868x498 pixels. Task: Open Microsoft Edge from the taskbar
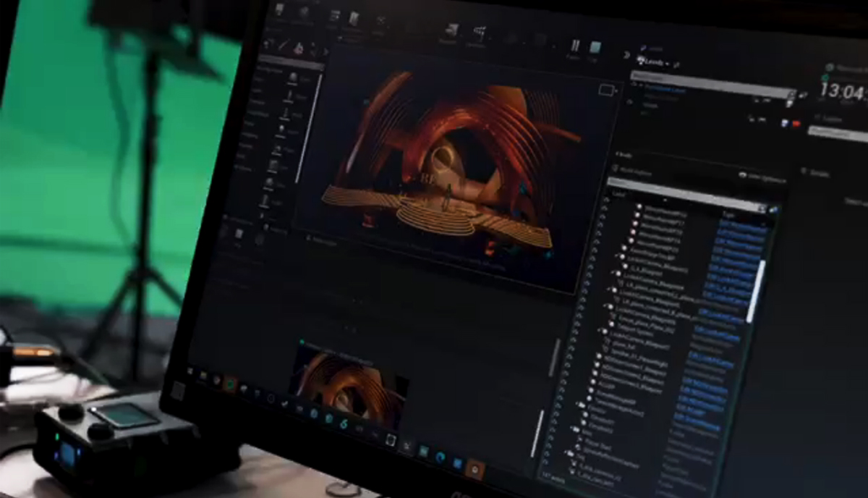[x=441, y=457]
